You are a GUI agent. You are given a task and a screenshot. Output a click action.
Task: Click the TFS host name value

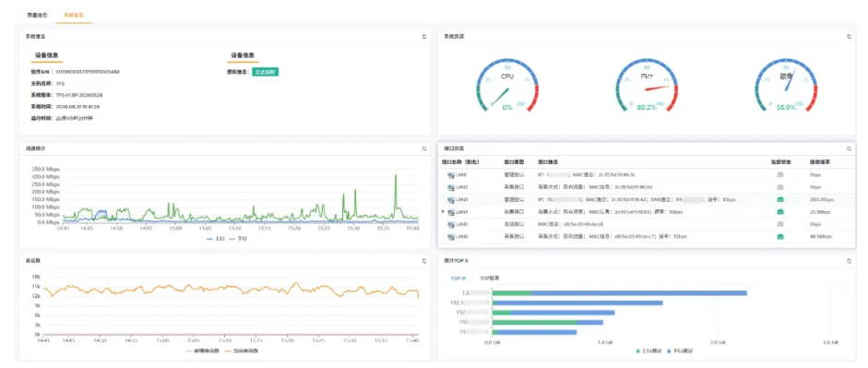pyautogui.click(x=60, y=84)
